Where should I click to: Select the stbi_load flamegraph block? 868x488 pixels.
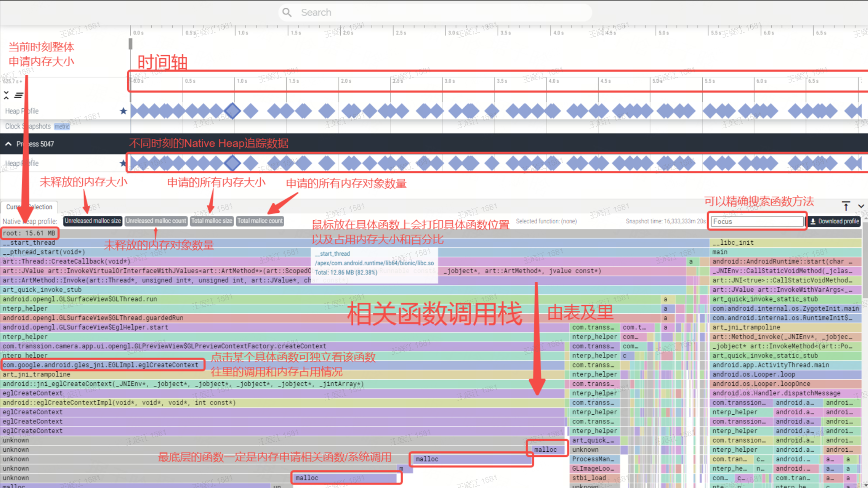595,478
